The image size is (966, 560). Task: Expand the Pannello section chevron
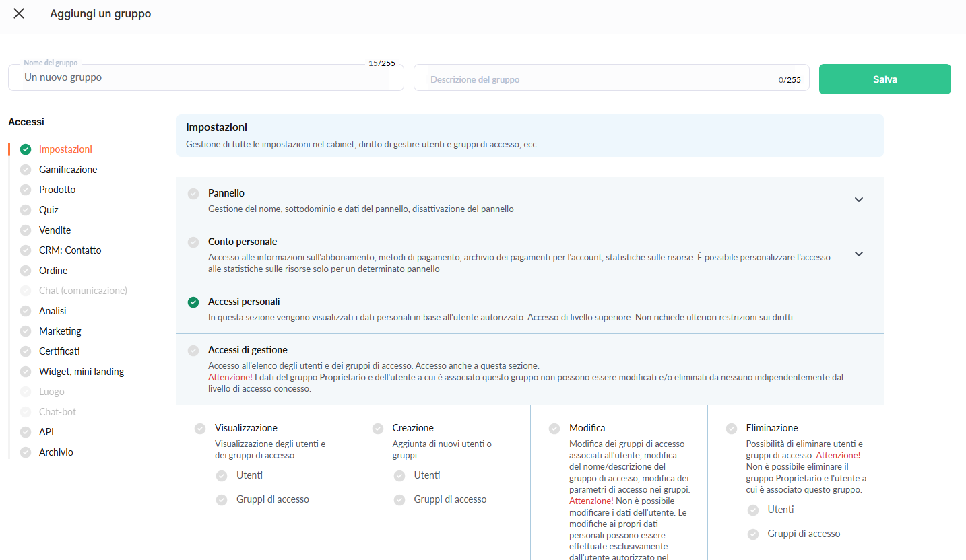pyautogui.click(x=859, y=199)
